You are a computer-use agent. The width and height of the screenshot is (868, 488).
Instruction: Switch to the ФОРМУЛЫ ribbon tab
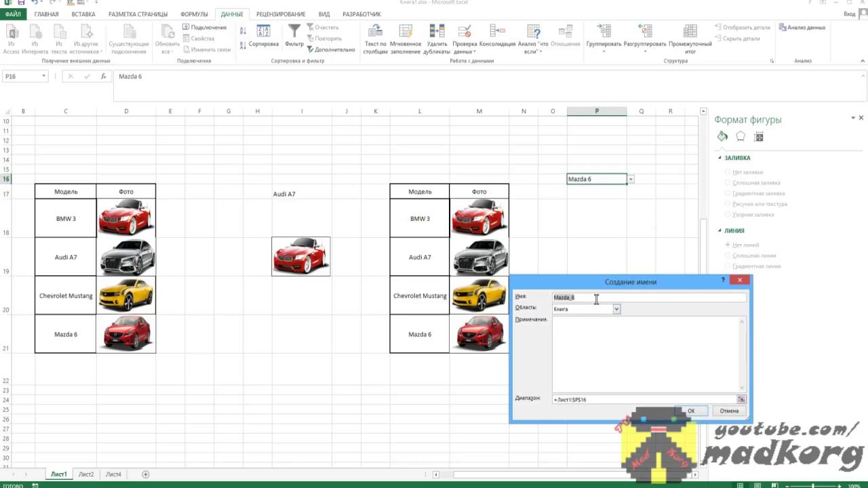click(195, 14)
